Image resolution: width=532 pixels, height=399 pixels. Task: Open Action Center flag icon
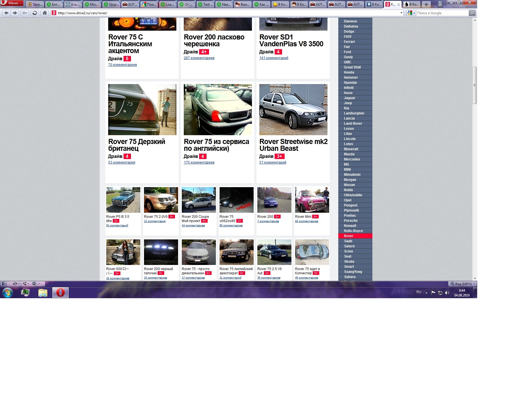(x=433, y=293)
